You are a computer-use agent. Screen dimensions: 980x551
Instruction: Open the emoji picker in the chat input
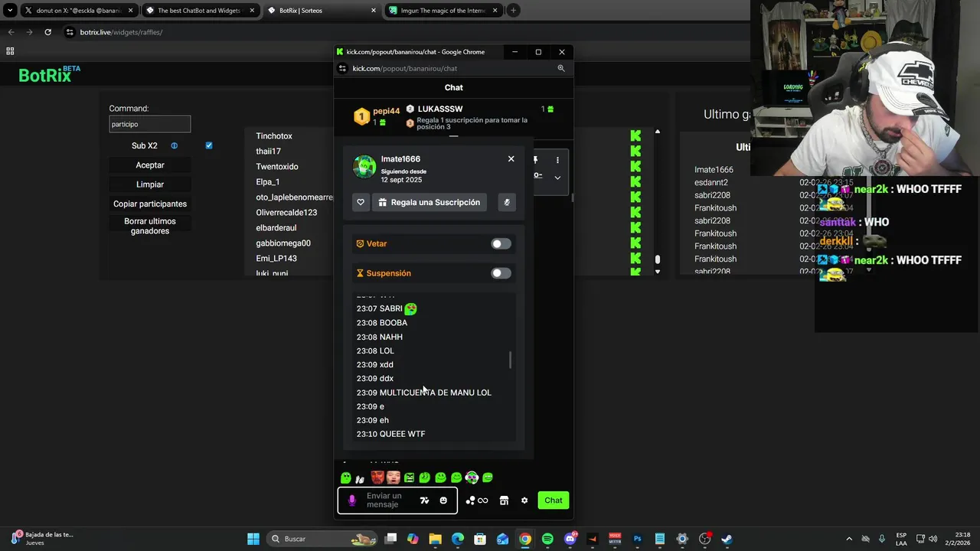point(443,500)
